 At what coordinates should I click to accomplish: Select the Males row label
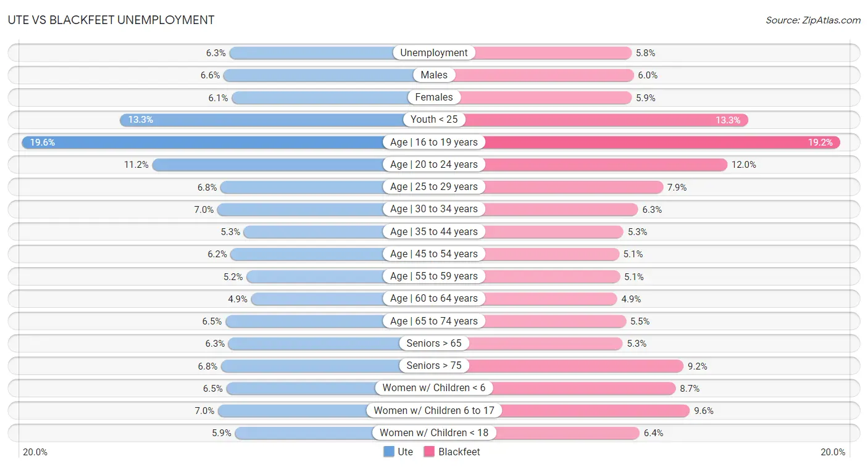coord(434,75)
